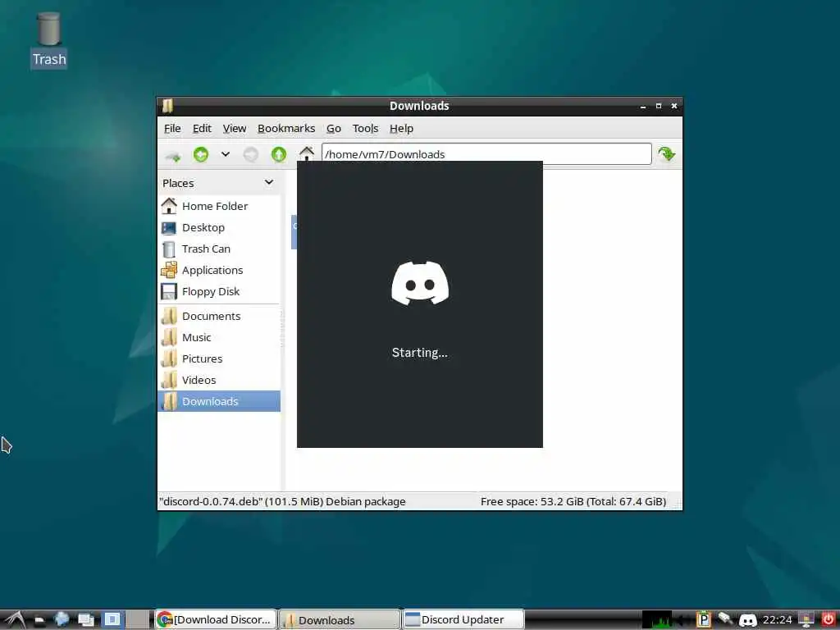Open the Trash icon on the desktop

click(48, 40)
